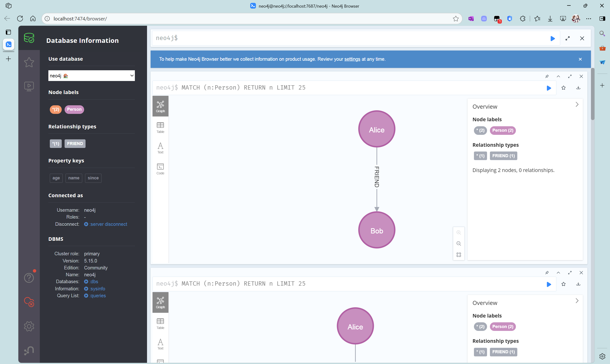This screenshot has width=610, height=364.
Task: Switch the first frame to Code view
Action: pyautogui.click(x=160, y=169)
